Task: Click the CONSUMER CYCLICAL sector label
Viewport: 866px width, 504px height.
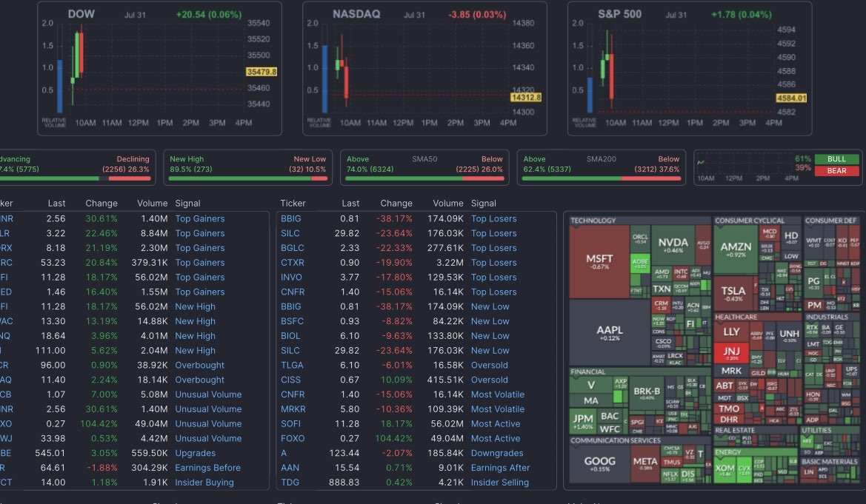Action: (x=750, y=221)
